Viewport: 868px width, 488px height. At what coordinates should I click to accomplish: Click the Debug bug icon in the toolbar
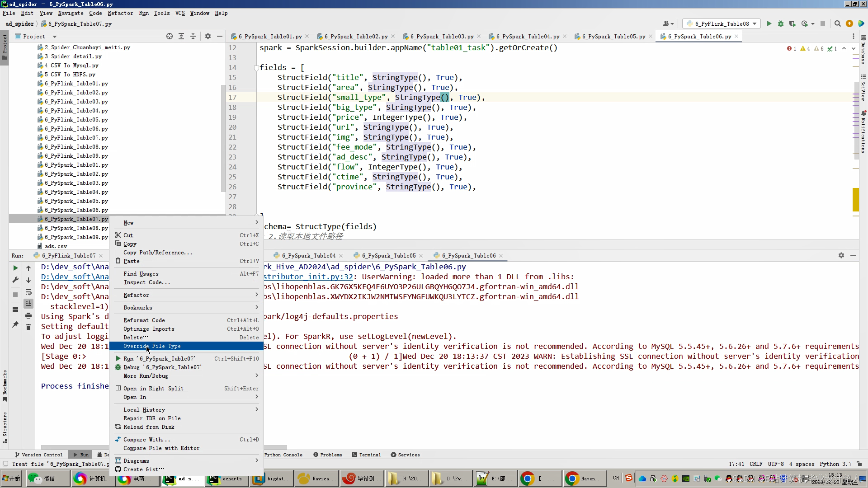(x=781, y=23)
